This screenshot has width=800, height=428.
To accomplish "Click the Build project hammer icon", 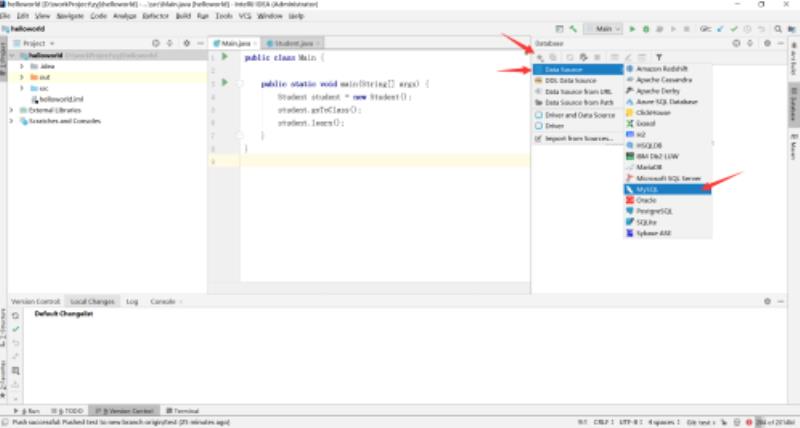I will point(573,29).
